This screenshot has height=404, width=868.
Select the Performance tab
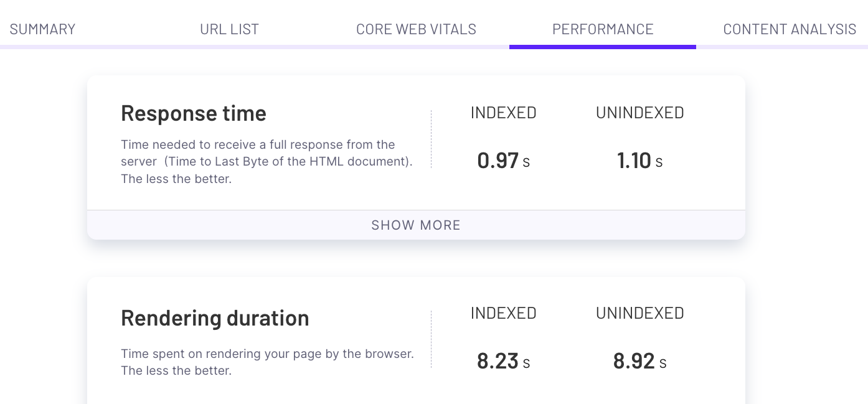click(x=603, y=29)
